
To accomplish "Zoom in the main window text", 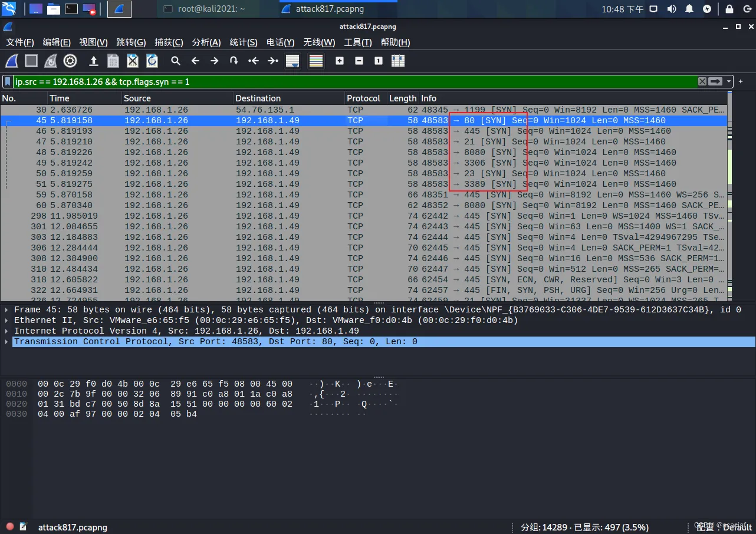I will pos(340,61).
